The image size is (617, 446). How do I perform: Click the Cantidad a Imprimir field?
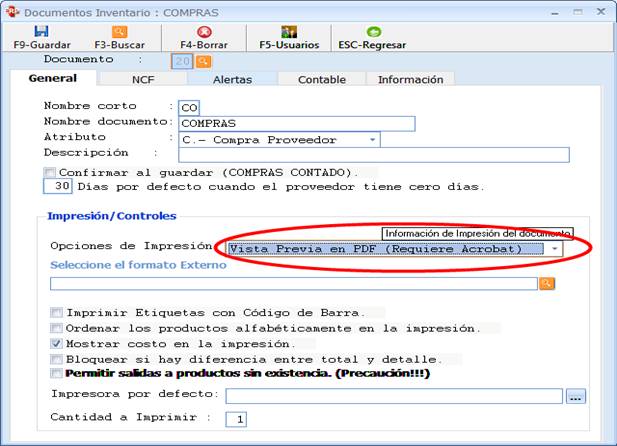tap(241, 419)
